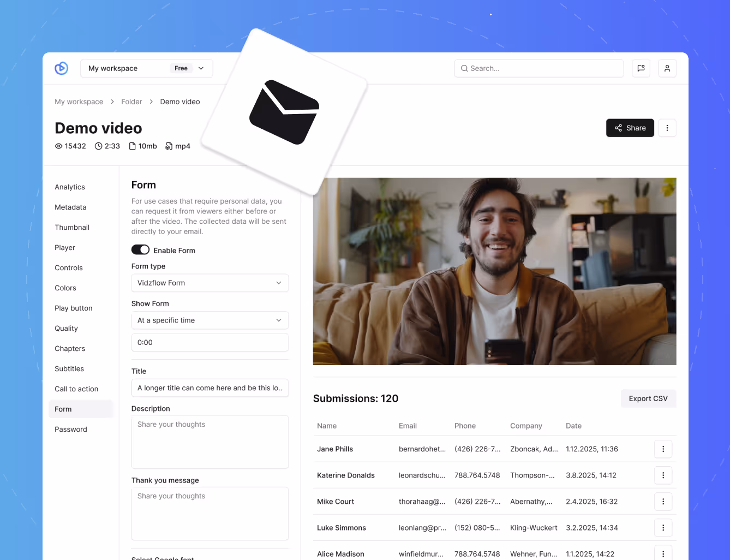
Task: Focus the Search input field
Action: (x=539, y=68)
